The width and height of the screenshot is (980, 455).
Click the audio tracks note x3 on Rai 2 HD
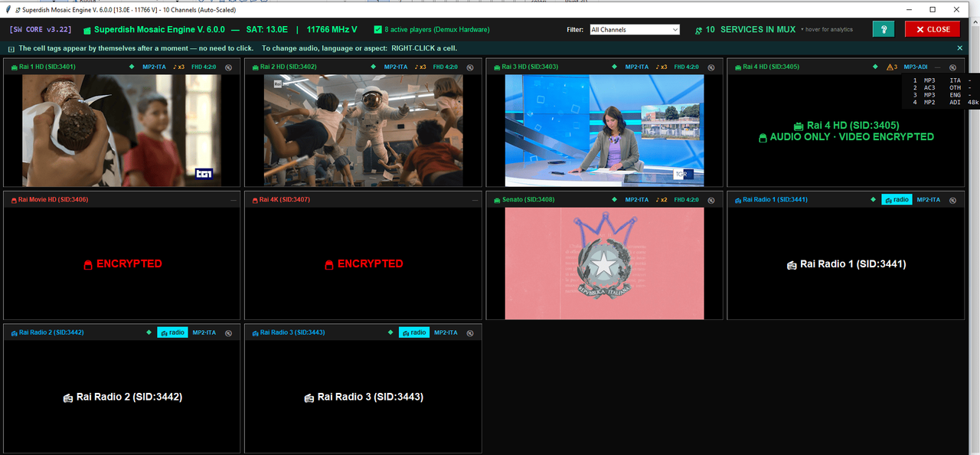pyautogui.click(x=420, y=67)
